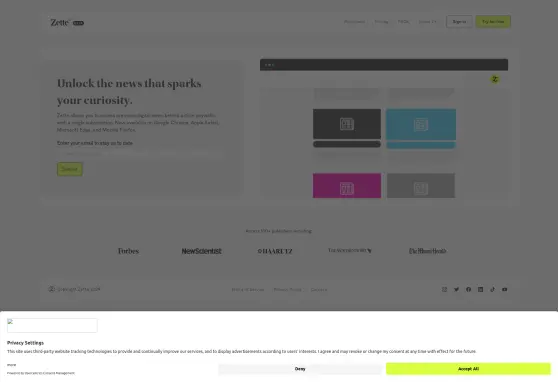Click the green Try for free button
The image size is (558, 382).
tap(493, 22)
